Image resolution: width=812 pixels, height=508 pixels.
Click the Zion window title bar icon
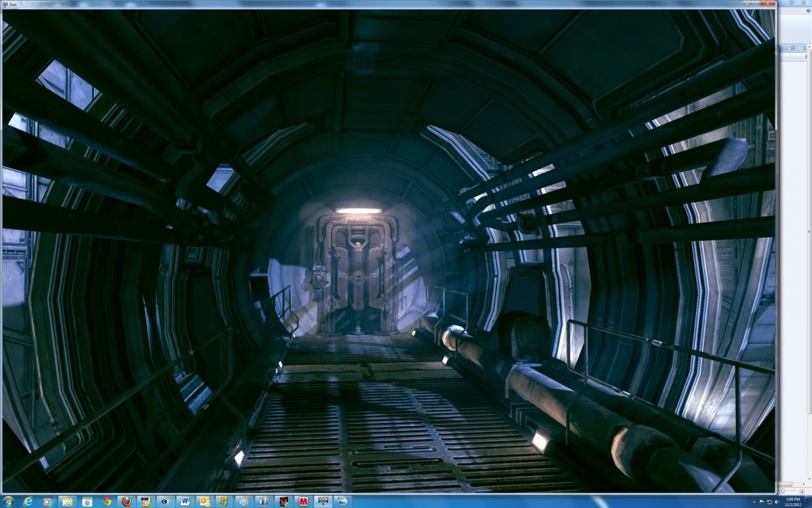pos(5,3)
